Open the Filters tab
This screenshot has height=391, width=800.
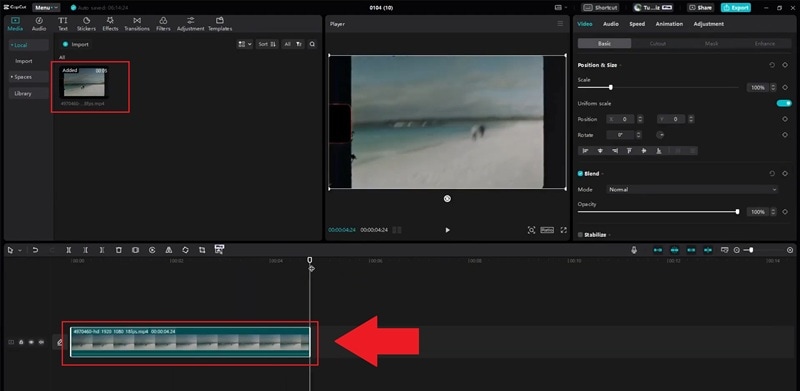tap(163, 24)
